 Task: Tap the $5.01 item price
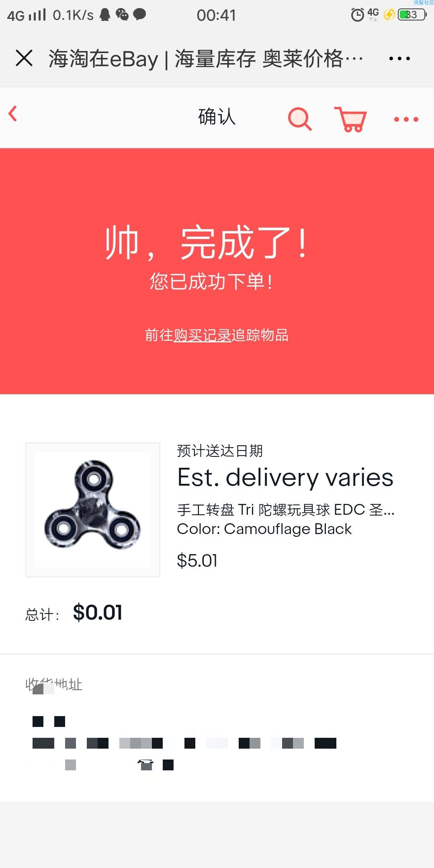pyautogui.click(x=197, y=561)
